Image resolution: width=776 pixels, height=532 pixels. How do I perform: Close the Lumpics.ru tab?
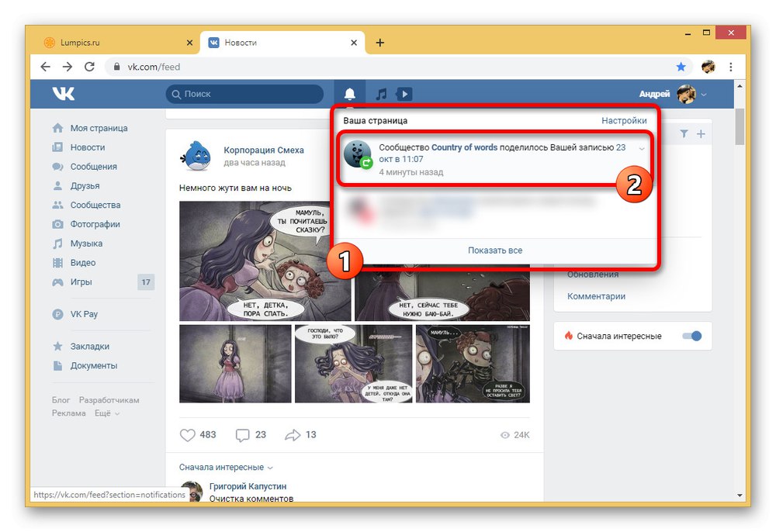(189, 43)
